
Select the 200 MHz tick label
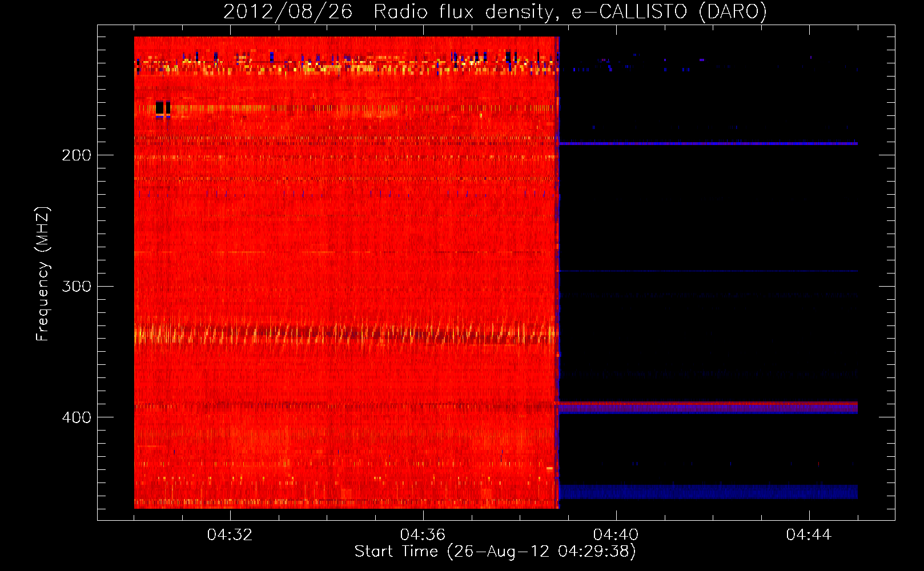click(76, 155)
